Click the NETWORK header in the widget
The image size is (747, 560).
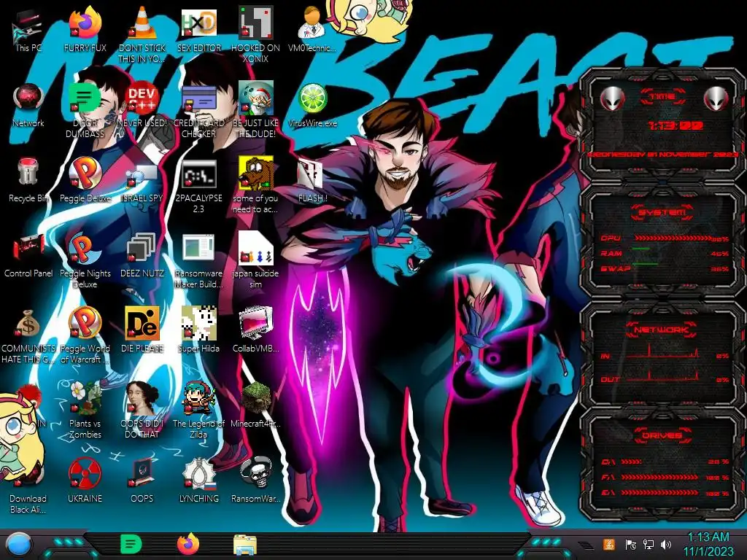662,329
